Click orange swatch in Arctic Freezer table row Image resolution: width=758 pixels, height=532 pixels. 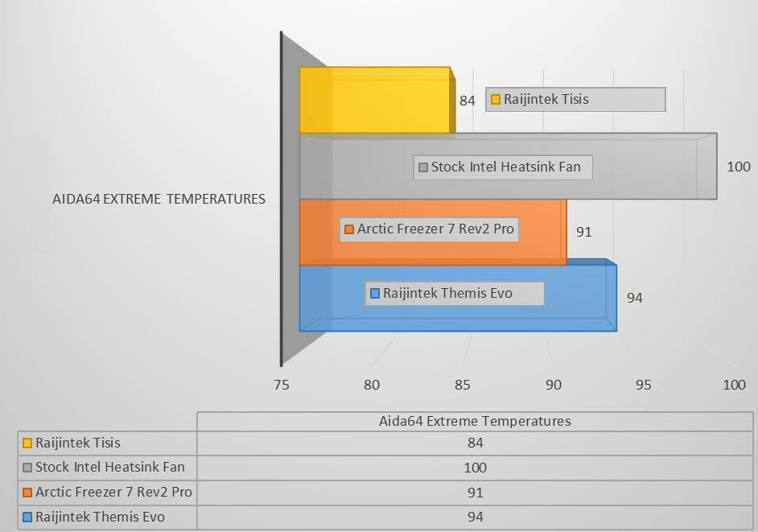point(27,493)
